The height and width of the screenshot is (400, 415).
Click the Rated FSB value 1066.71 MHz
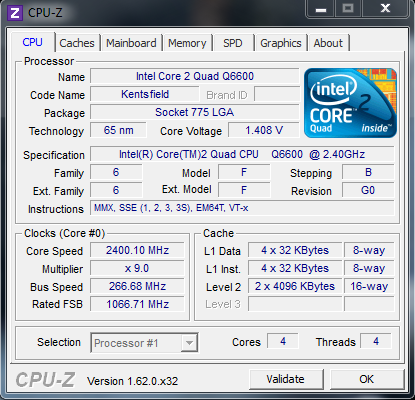point(137,304)
